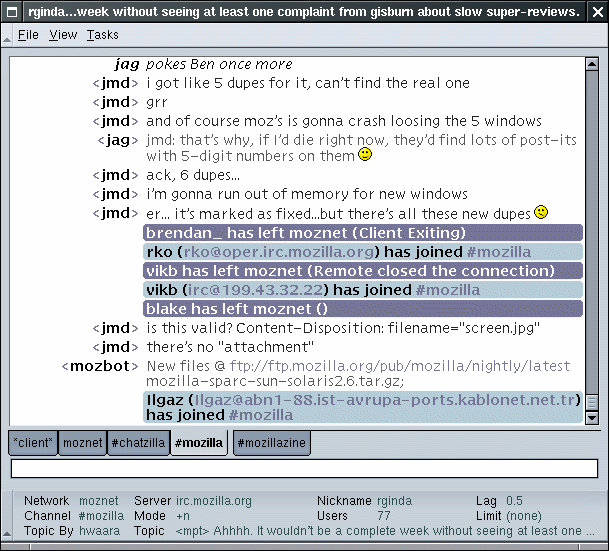Click the 'ack, 6 dupes...' message
609x551 pixels.
193,175
